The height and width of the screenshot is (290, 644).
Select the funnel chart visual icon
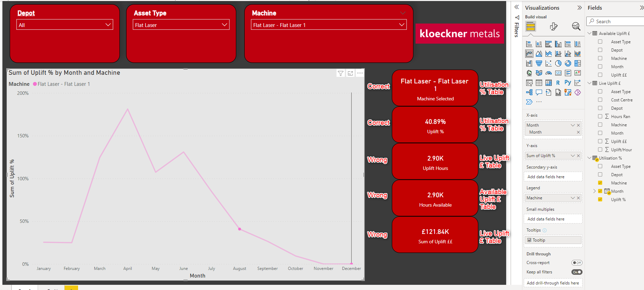[539, 63]
